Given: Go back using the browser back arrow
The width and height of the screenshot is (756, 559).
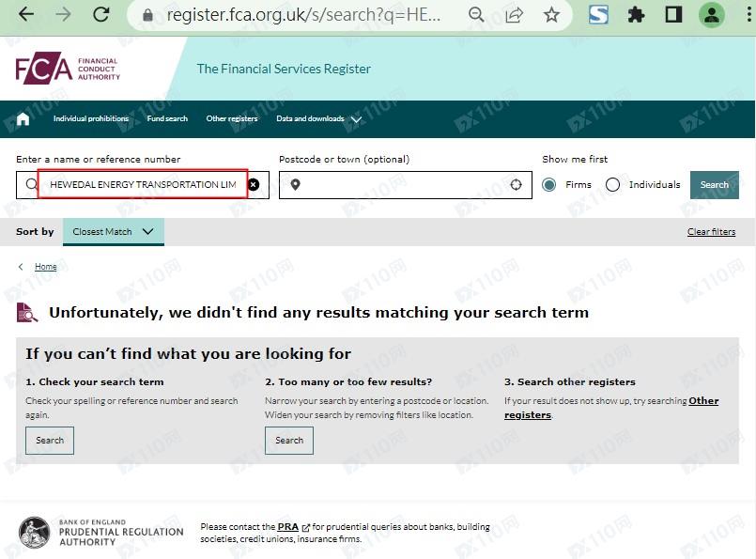Looking at the screenshot, I should (x=26, y=14).
